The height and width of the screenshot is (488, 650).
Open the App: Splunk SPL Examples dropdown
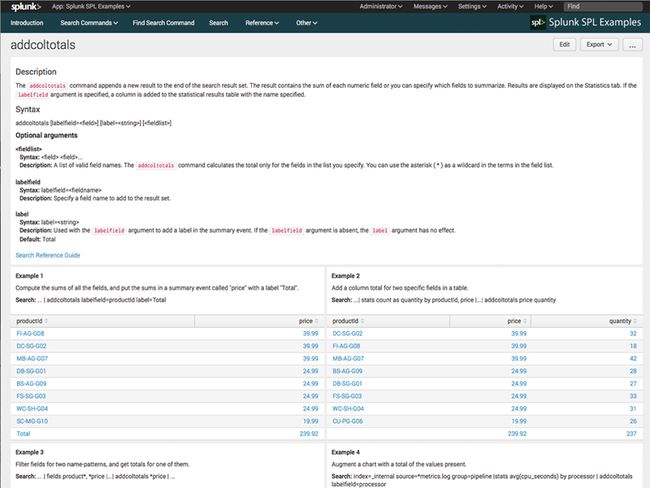tap(91, 7)
